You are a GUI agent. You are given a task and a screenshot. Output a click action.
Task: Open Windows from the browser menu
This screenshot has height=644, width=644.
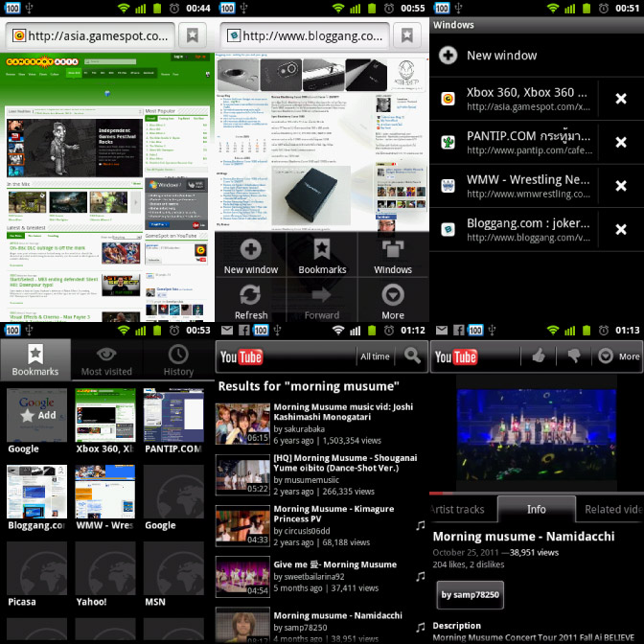click(x=393, y=256)
